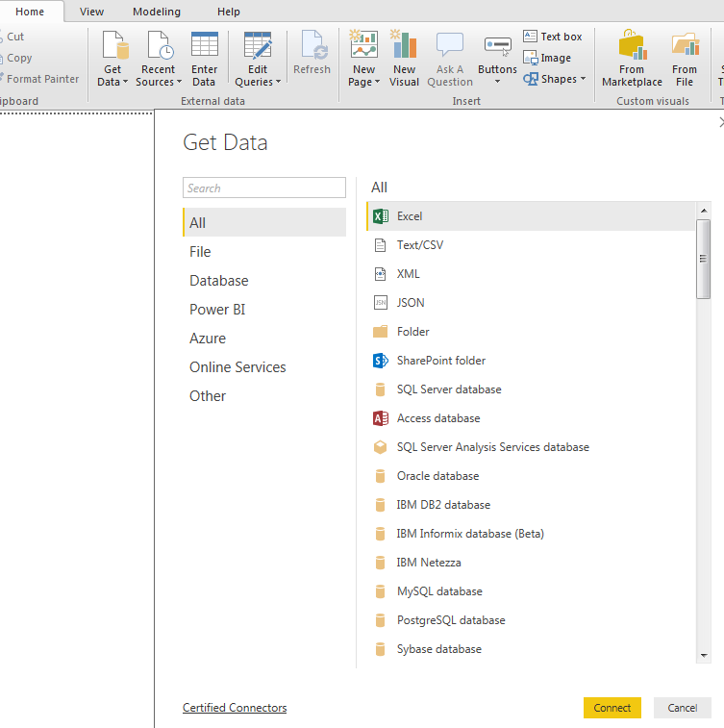Click the Ask A Question icon
This screenshot has width=724, height=728.
[x=450, y=45]
